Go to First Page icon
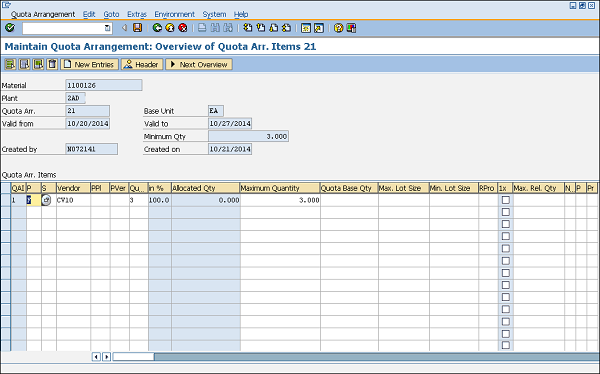The width and height of the screenshot is (600, 374). (x=248, y=28)
